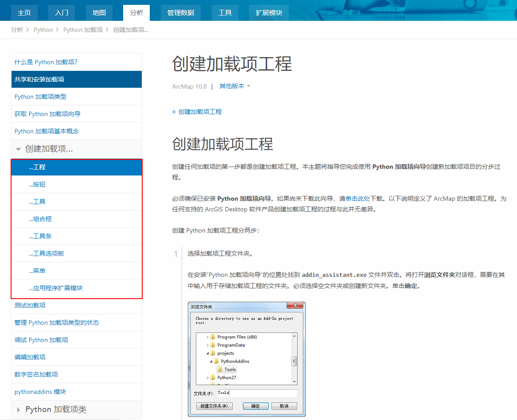Collapse the 创建加载项 section in sidebar
Screen dimensions: 517x420
(x=18, y=150)
